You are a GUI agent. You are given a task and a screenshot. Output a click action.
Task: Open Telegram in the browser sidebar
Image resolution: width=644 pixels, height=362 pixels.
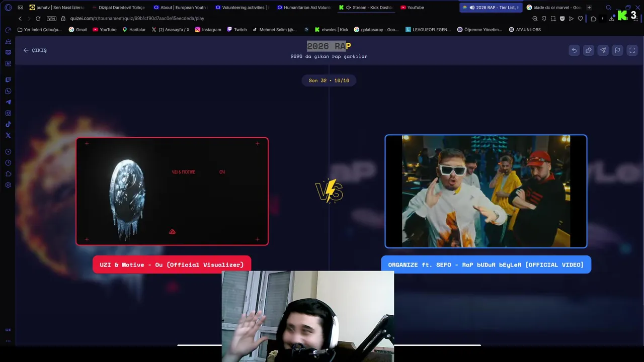[8, 102]
